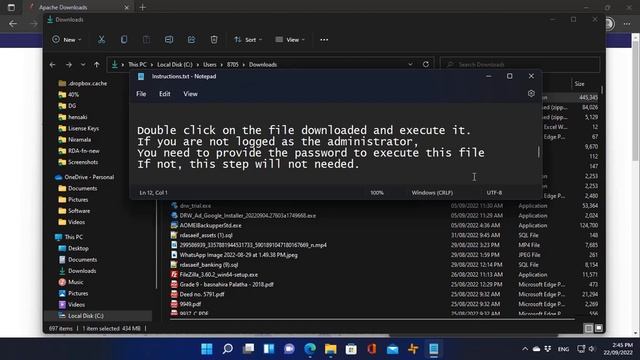Open the Sort dropdown
Image resolution: width=640 pixels, height=360 pixels.
[248, 40]
